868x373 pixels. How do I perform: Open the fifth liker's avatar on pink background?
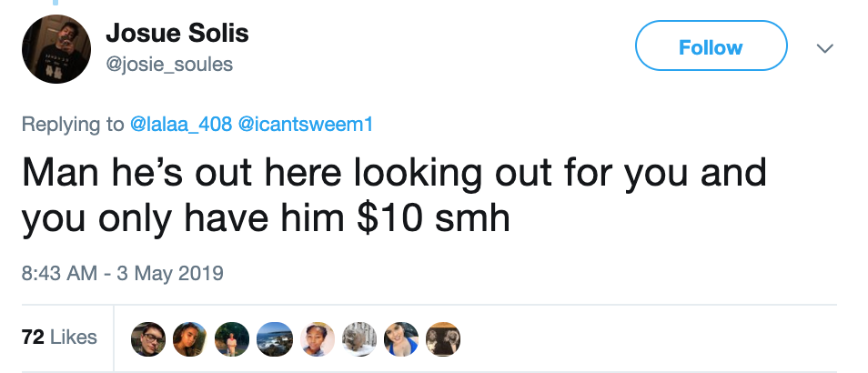click(x=318, y=338)
